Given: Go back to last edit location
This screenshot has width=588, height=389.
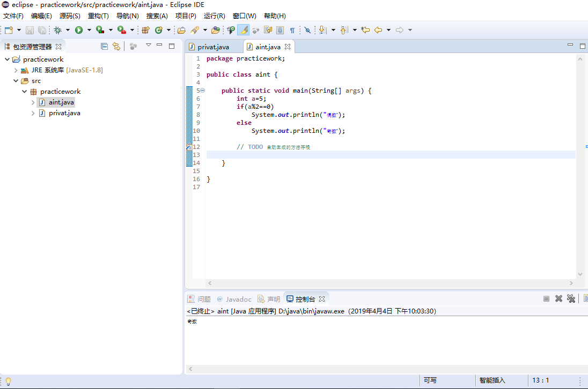Looking at the screenshot, I should coord(365,30).
